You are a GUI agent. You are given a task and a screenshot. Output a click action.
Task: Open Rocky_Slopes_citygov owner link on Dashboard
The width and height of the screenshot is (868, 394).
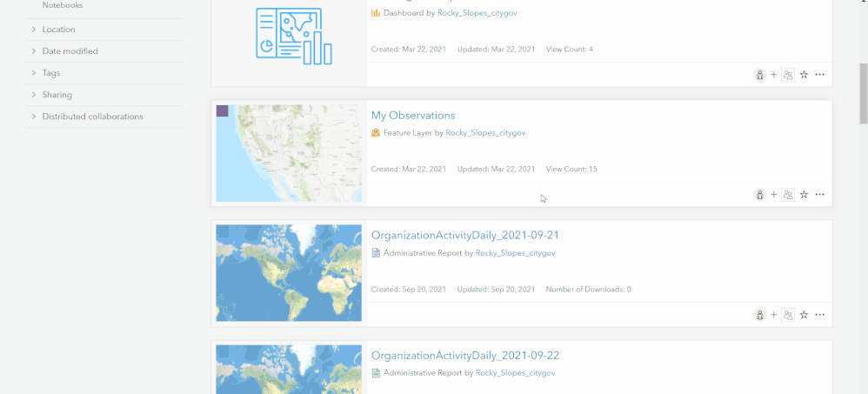point(477,13)
